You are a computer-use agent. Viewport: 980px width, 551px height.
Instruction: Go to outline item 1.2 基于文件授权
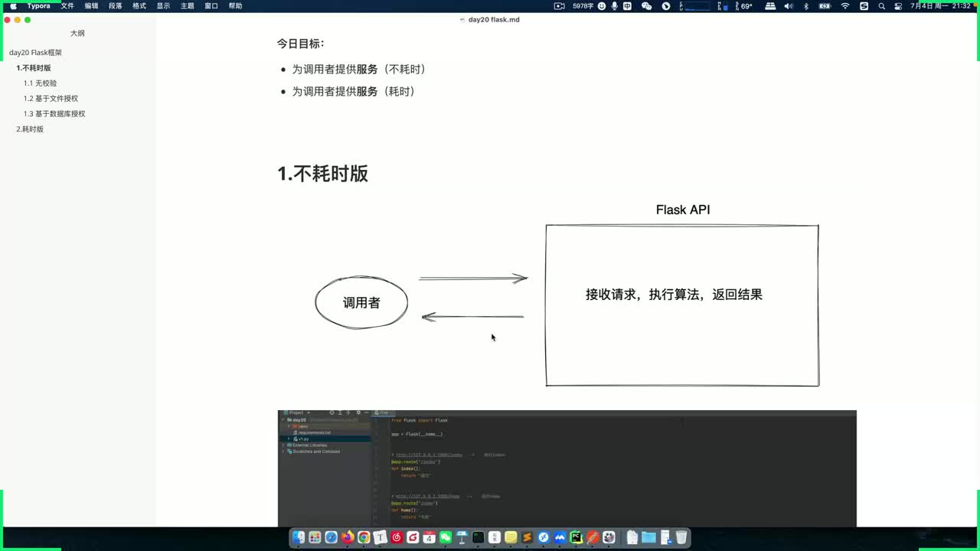point(51,99)
